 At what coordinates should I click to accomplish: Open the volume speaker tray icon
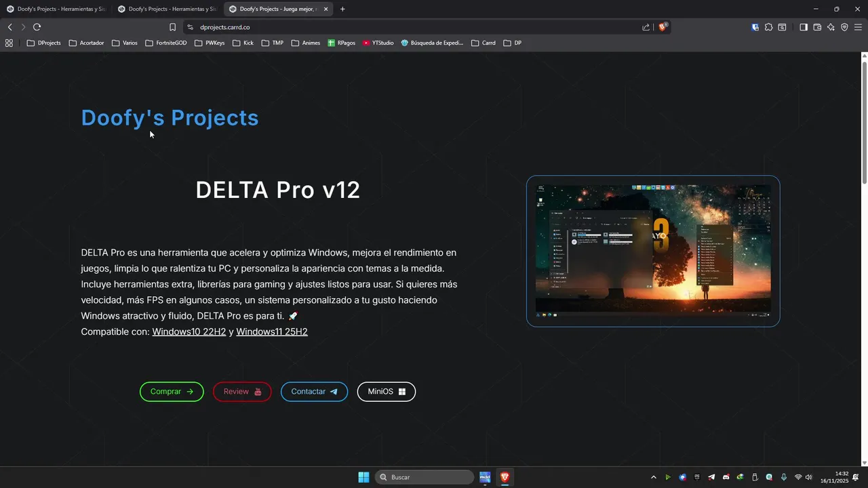(x=809, y=477)
